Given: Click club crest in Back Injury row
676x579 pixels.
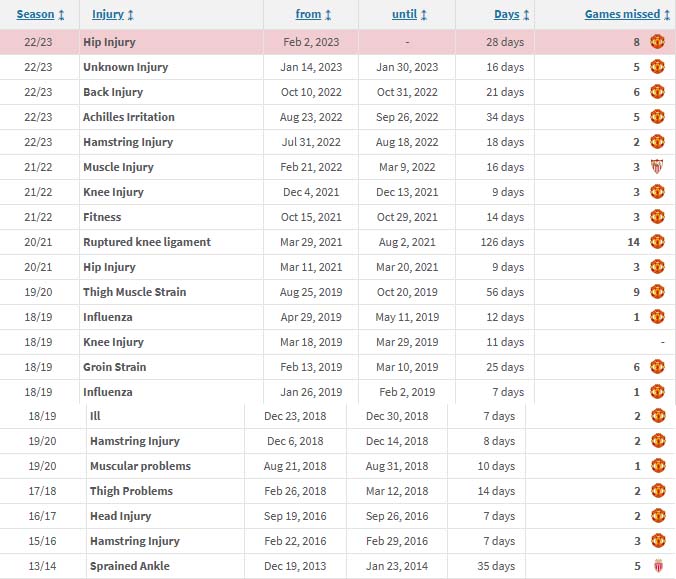Looking at the screenshot, I should 657,92.
